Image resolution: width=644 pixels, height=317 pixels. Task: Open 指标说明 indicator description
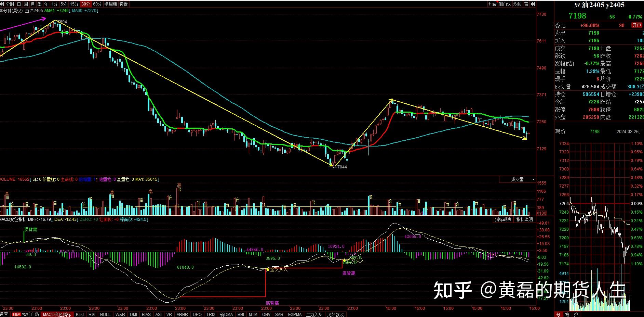pos(524,219)
